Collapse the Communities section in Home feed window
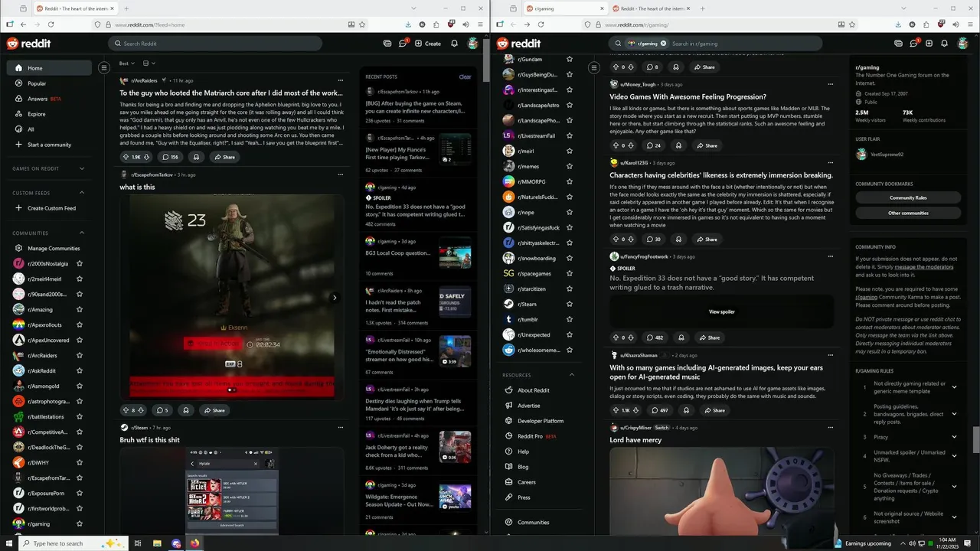 point(82,233)
